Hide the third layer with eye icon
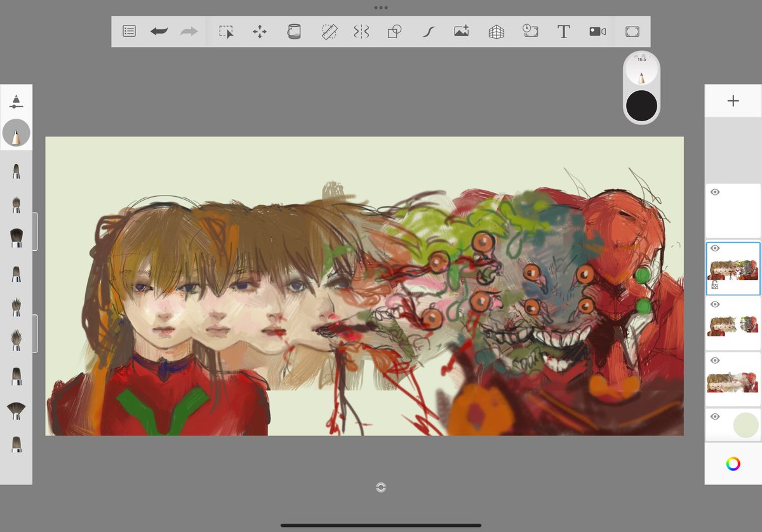Viewport: 762px width, 532px height. pos(715,304)
